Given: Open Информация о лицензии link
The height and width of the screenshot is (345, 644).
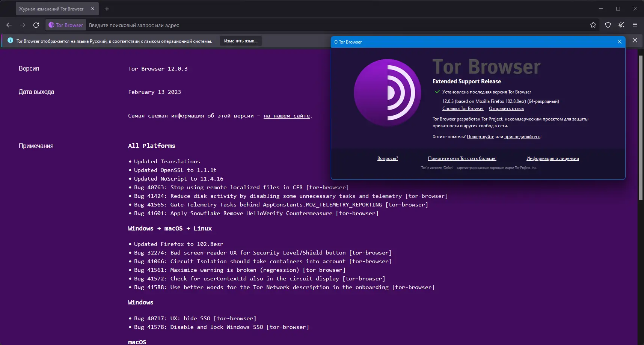Looking at the screenshot, I should click(552, 158).
